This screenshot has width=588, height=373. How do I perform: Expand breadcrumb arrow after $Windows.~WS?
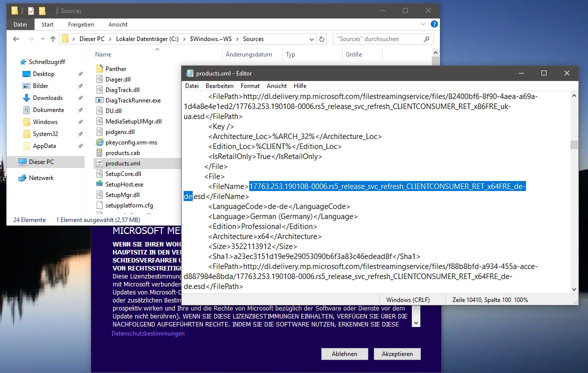(x=237, y=39)
